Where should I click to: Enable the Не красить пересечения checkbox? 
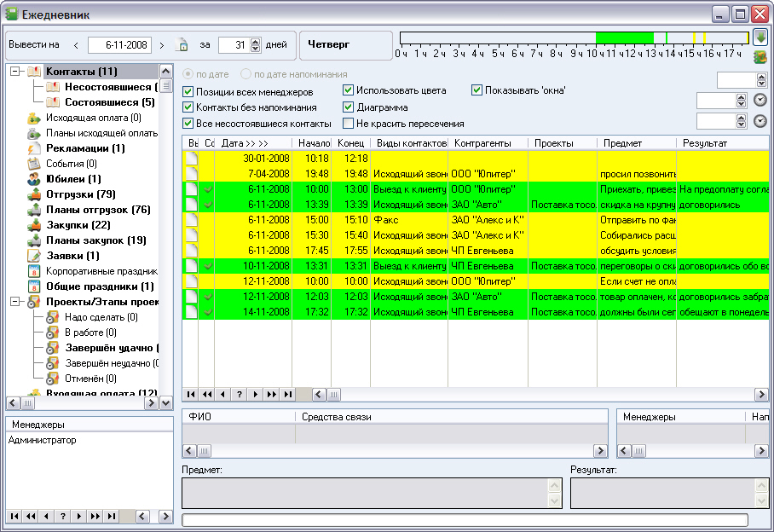348,123
